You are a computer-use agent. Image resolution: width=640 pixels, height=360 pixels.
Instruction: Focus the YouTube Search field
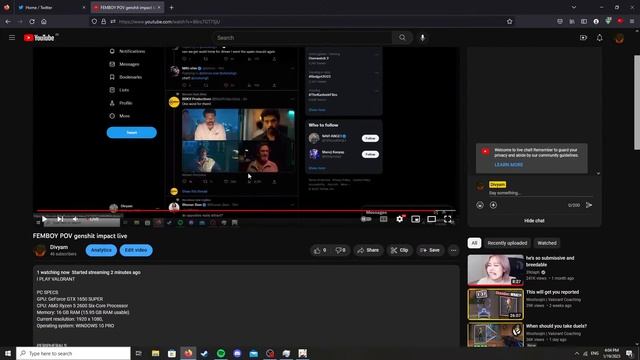tap(302, 38)
